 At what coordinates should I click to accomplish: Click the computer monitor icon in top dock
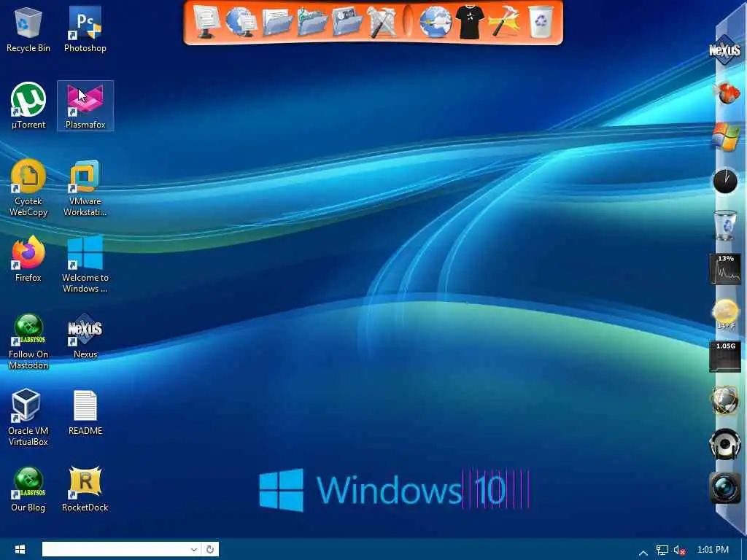pyautogui.click(x=206, y=21)
